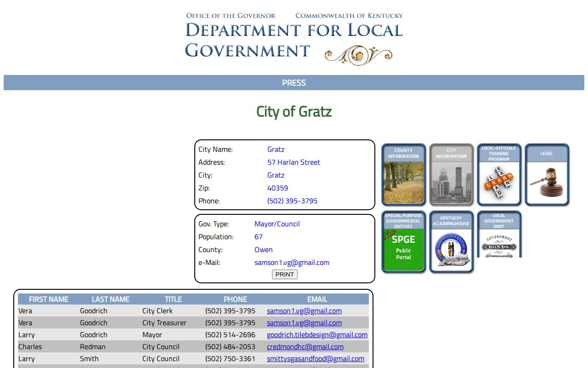Click last name Smith in the table

pyautogui.click(x=89, y=359)
